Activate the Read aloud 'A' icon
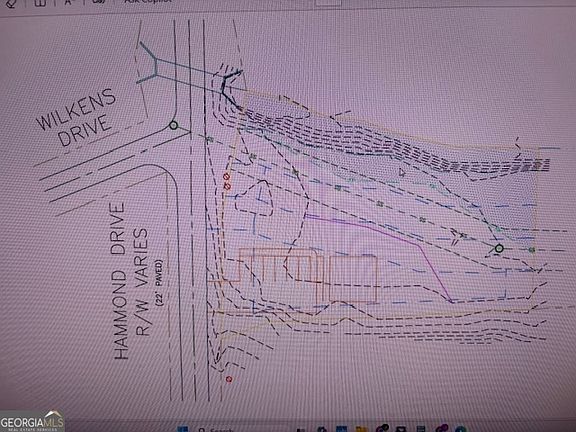The width and height of the screenshot is (576, 432). coord(68,2)
